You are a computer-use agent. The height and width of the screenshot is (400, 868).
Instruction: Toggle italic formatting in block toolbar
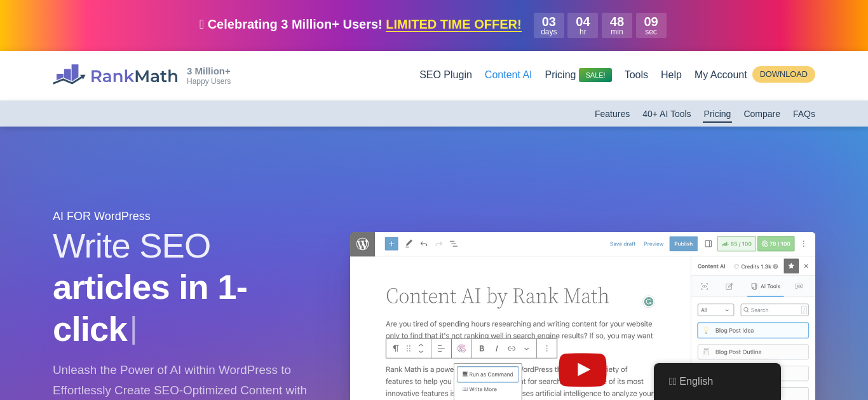(x=497, y=348)
